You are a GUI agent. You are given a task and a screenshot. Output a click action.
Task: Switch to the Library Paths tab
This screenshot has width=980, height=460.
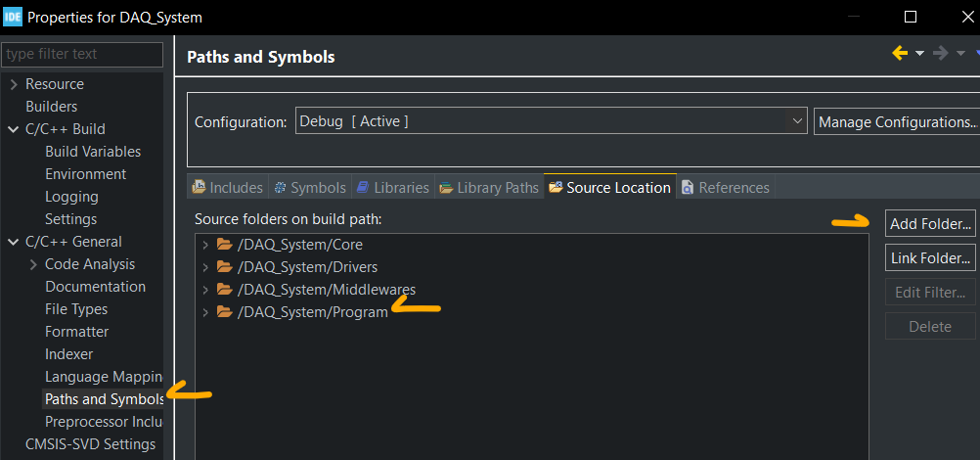click(489, 187)
